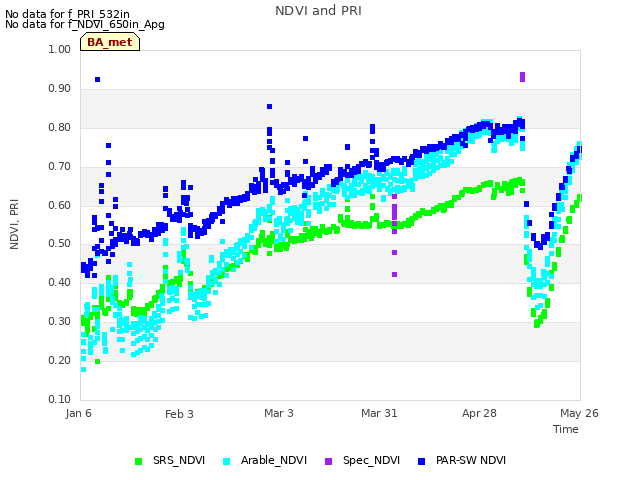Click the Feb 3 x-axis label
The width and height of the screenshot is (640, 480).
tap(179, 414)
